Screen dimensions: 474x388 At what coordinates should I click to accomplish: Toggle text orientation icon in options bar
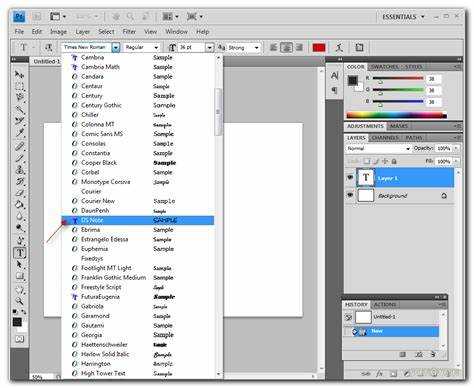(48, 47)
